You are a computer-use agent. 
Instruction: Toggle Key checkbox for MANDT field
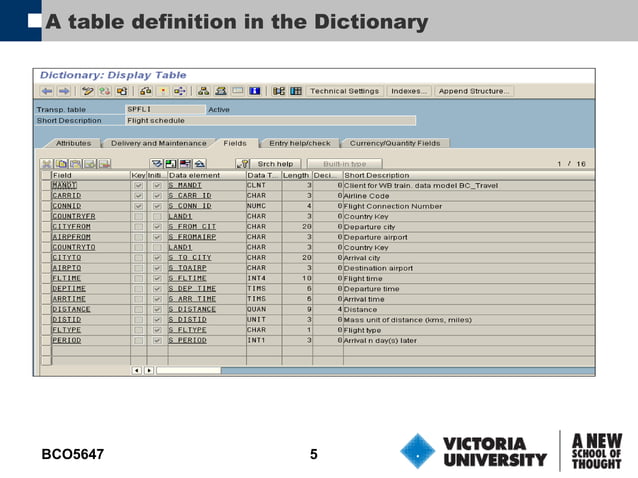point(138,185)
